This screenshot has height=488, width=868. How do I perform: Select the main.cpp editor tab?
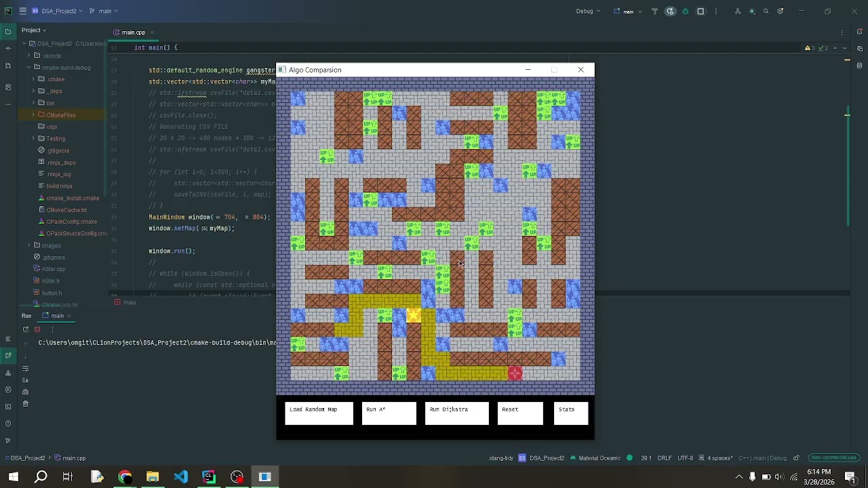(x=133, y=33)
